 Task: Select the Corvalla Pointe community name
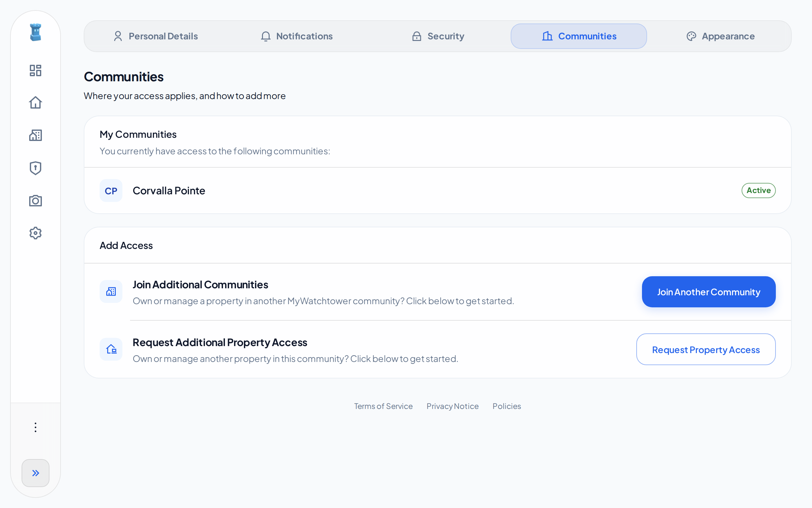pyautogui.click(x=169, y=190)
